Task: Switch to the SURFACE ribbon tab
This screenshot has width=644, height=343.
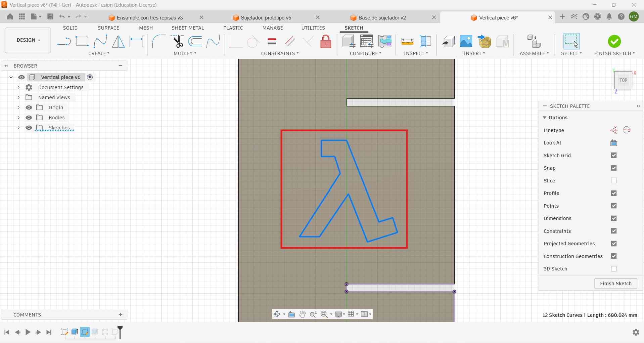Action: tap(108, 28)
